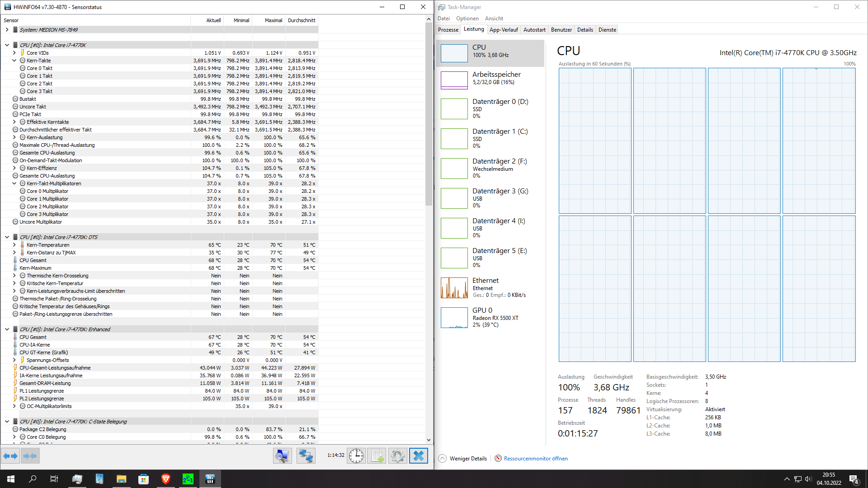
Task: Close sensors with the blue X button
Action: coord(419,456)
